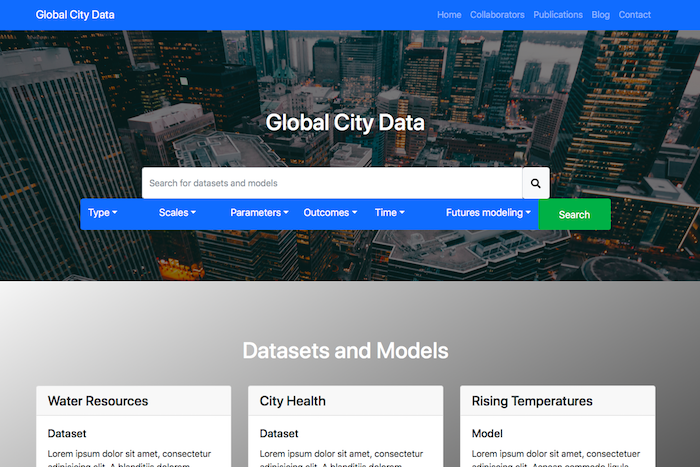This screenshot has height=467, width=700.
Task: Open the Time dropdown filter
Action: pyautogui.click(x=389, y=213)
